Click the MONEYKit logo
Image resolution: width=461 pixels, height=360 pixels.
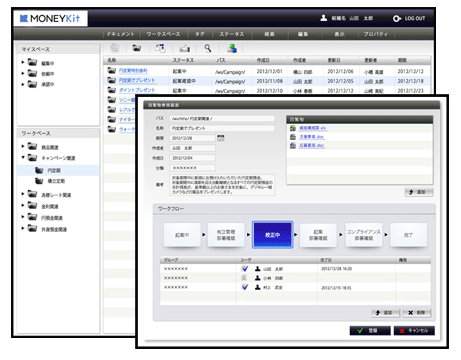coord(50,19)
